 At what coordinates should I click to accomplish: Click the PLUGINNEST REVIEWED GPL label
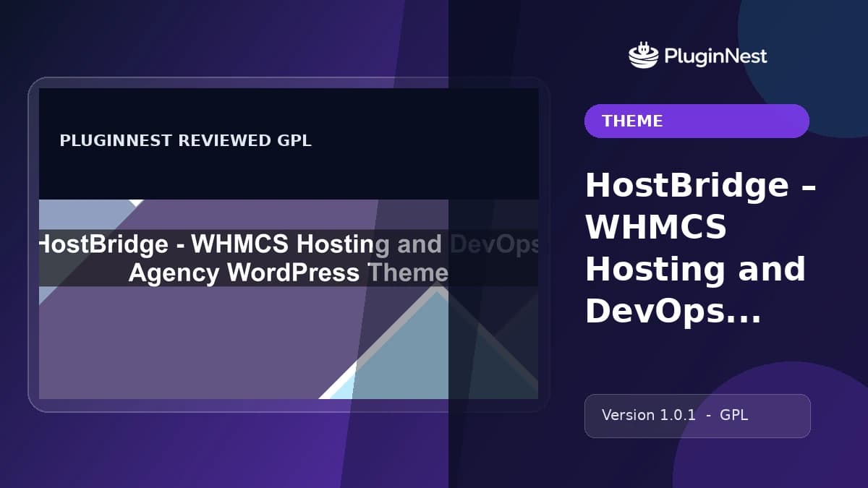186,141
